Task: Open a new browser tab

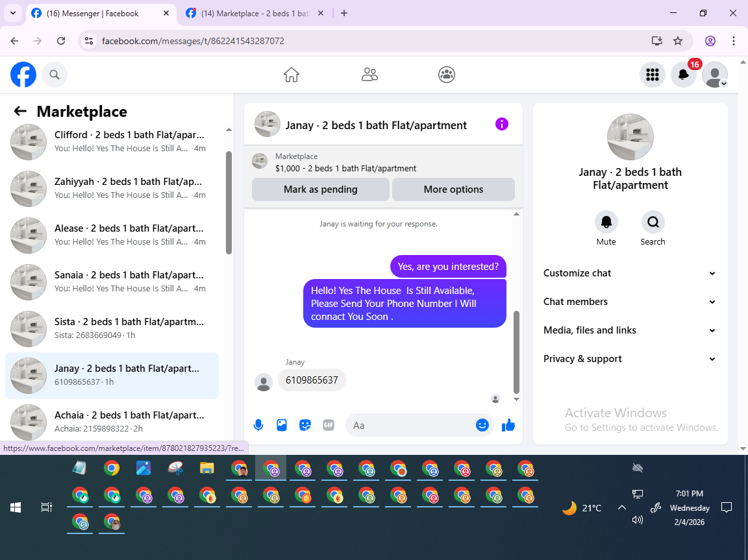Action: pos(344,14)
